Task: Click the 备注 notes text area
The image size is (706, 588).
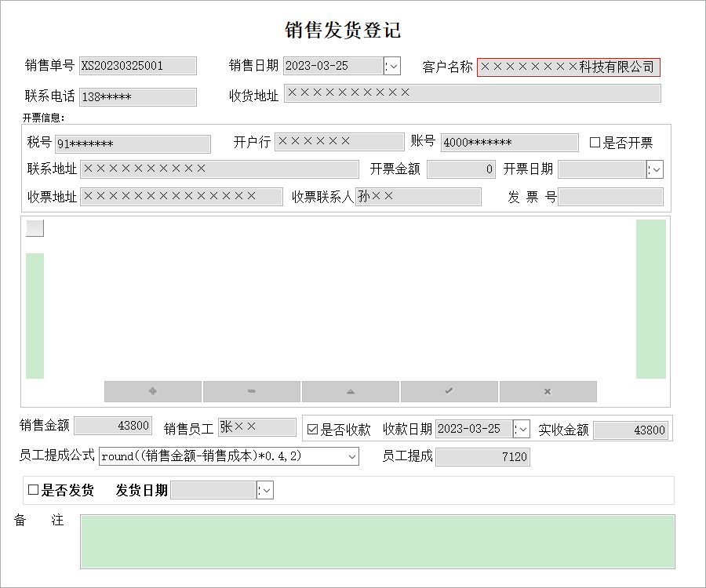Action: 377,542
